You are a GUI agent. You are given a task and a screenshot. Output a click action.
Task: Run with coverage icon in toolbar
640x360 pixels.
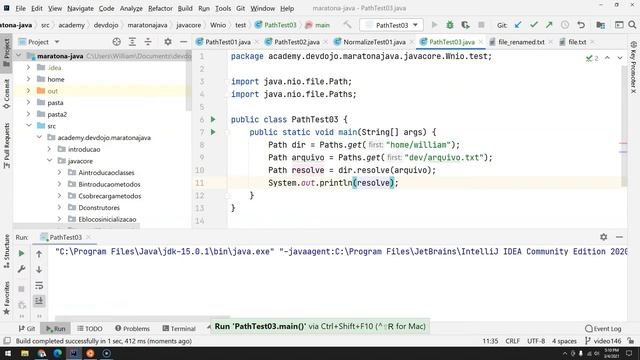pyautogui.click(x=465, y=25)
